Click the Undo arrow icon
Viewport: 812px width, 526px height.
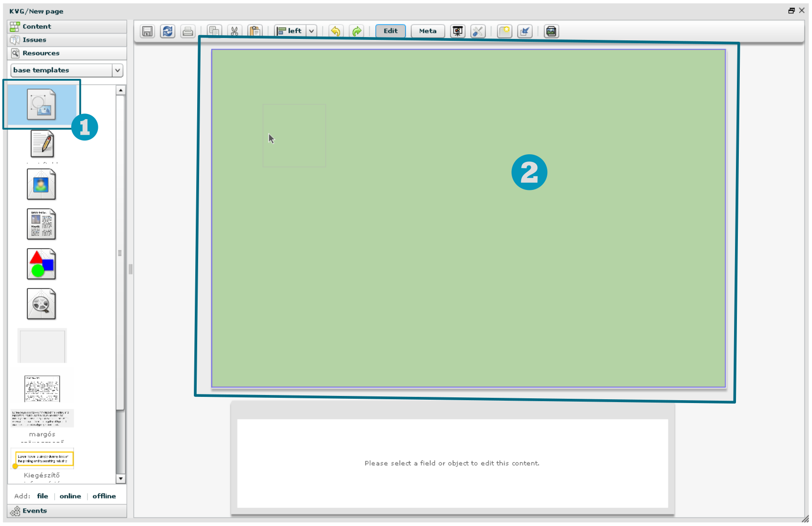tap(335, 31)
